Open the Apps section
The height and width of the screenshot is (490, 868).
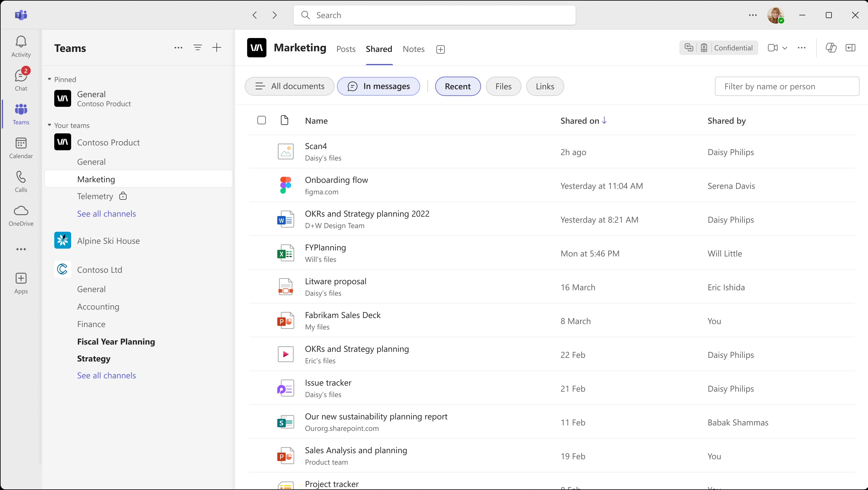21,283
